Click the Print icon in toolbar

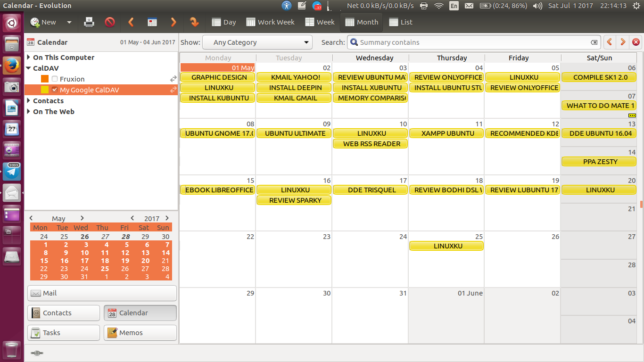(x=89, y=22)
